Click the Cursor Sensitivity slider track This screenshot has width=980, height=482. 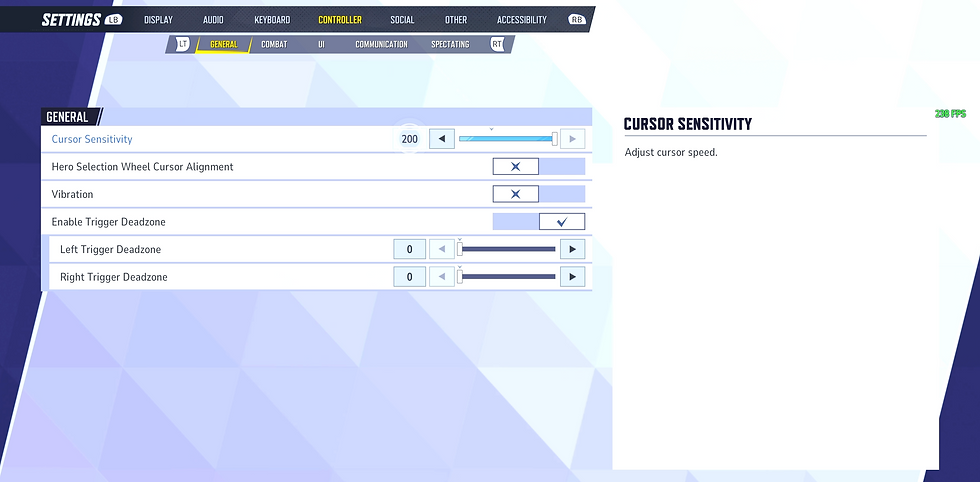(507, 139)
